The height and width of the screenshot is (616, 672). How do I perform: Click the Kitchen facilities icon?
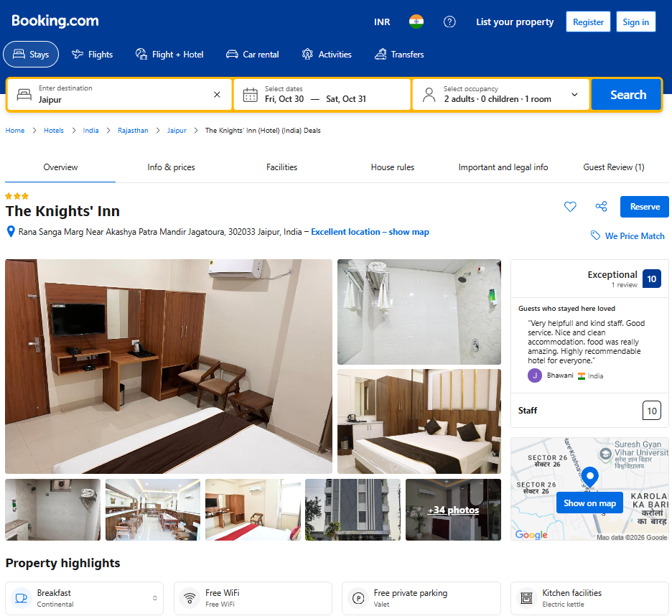526,598
